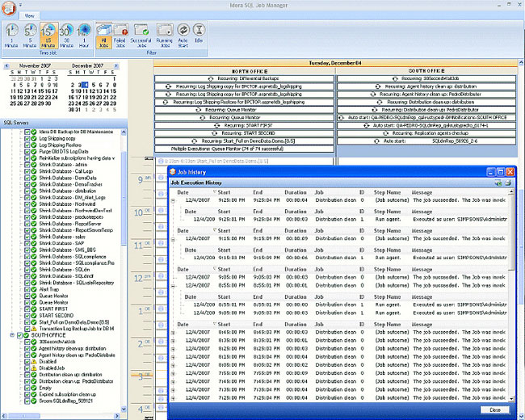Click warning icon next to DisabledJob
Viewport: 525px width, 420px height.
pos(34,368)
